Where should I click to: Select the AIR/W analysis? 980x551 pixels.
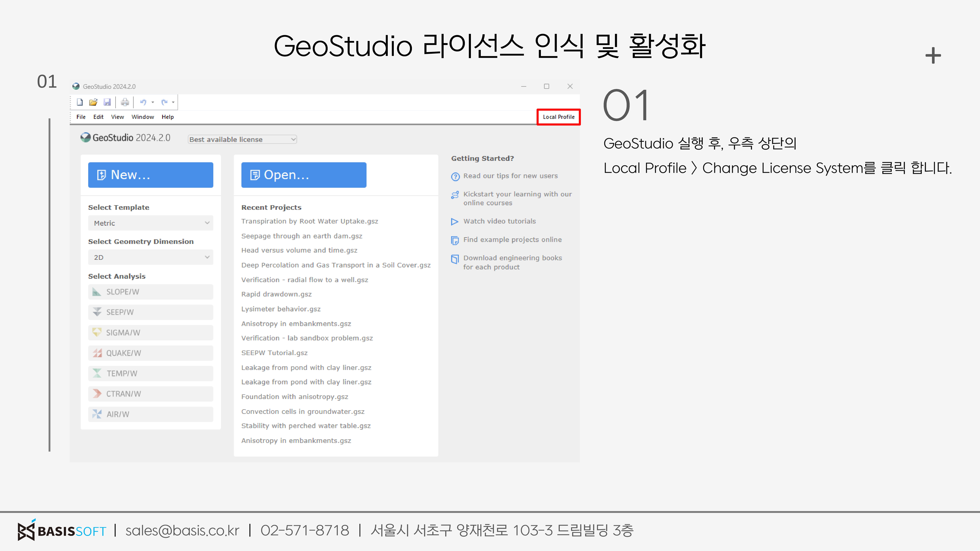151,415
